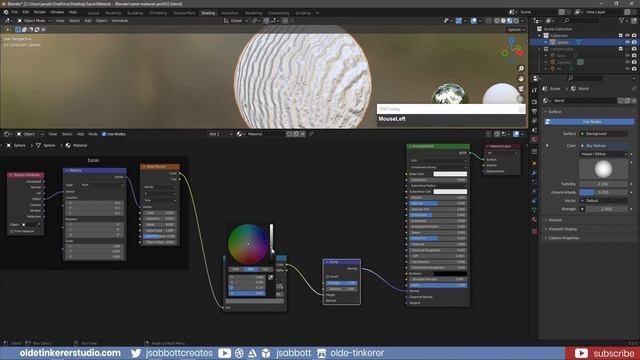Image resolution: width=640 pixels, height=360 pixels.
Task: Open the Slot 1 material slot dropdown
Action: pos(221,134)
